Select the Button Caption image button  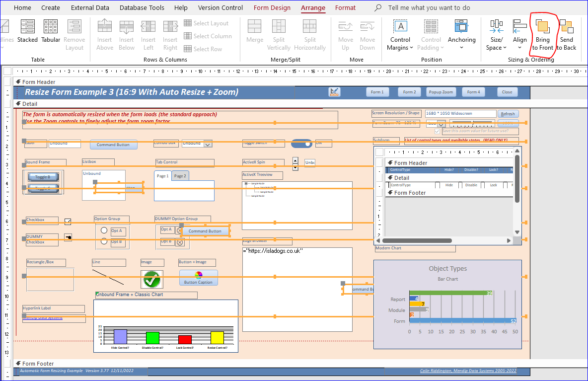(198, 278)
